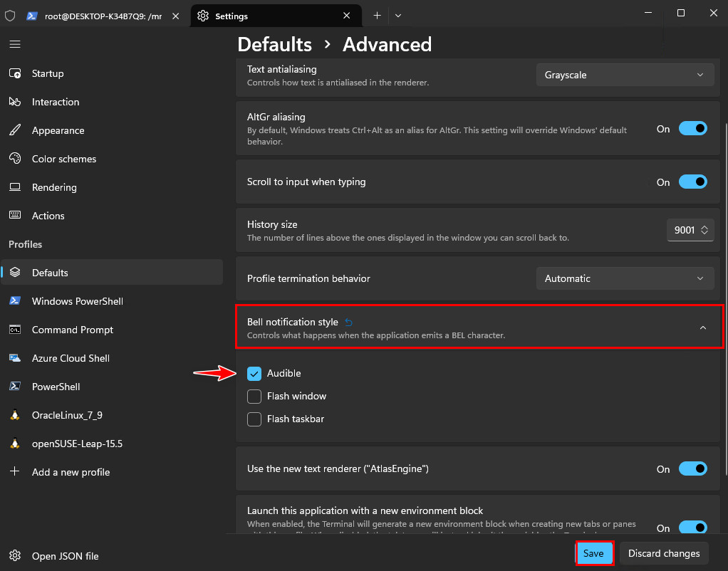This screenshot has width=728, height=571.
Task: Check the Flash taskbar checkbox
Action: pyautogui.click(x=254, y=419)
